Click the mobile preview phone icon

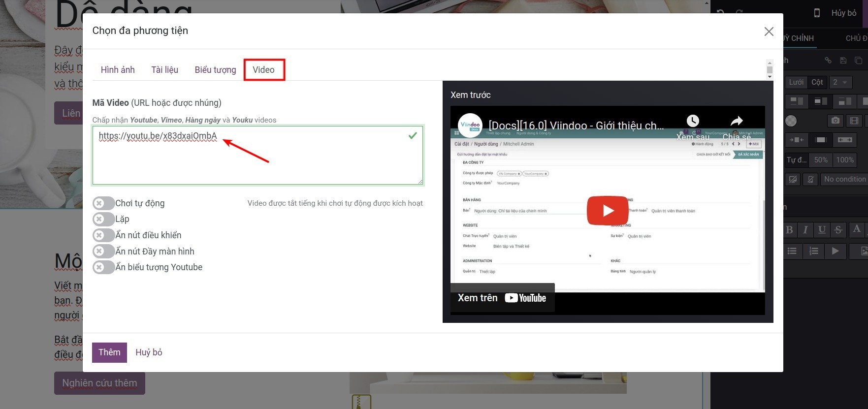pos(817,13)
